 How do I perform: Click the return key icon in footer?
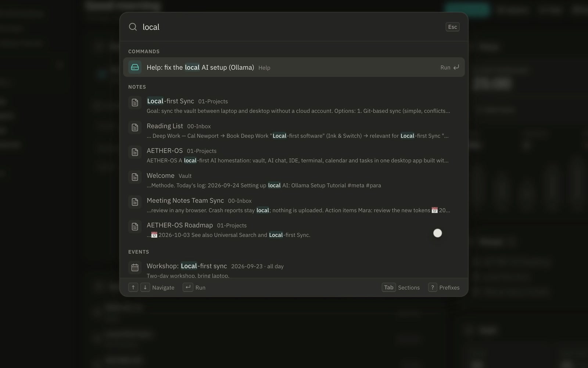(x=188, y=287)
